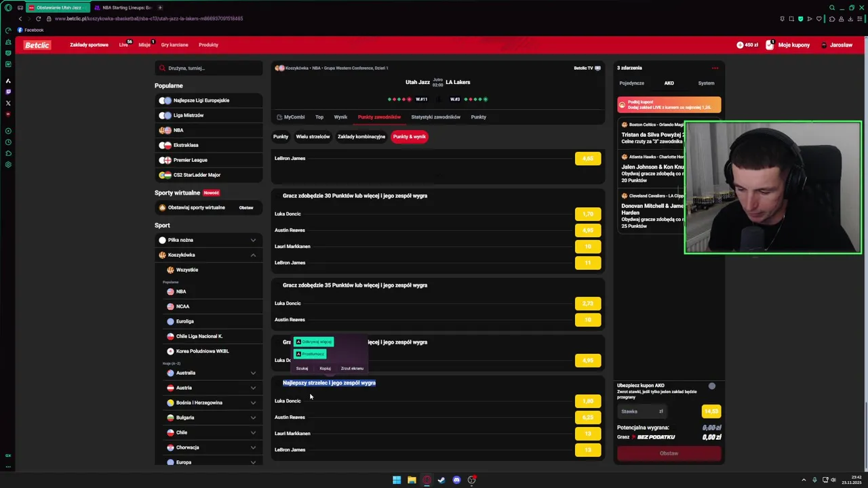Expand the Piłka nożna sport section

point(253,240)
